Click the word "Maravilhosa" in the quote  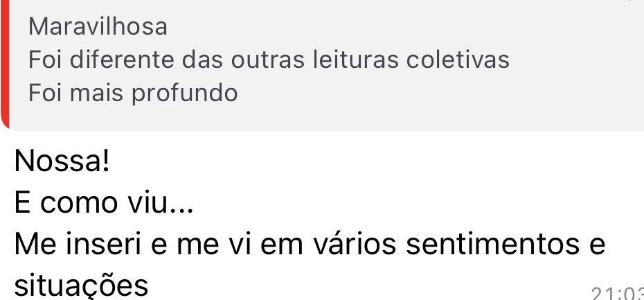click(98, 28)
